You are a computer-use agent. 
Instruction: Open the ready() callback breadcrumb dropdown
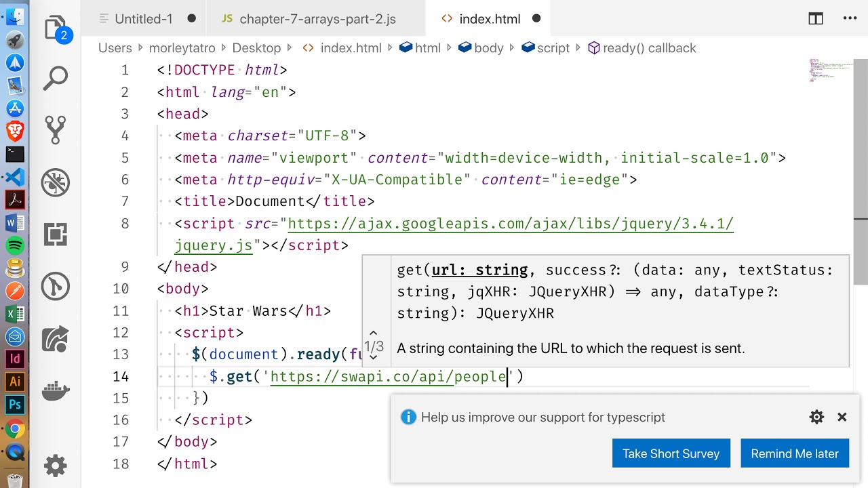(642, 48)
